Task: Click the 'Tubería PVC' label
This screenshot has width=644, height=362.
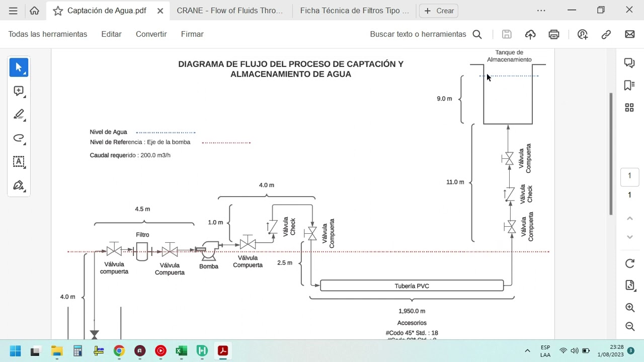Action: 412,286
